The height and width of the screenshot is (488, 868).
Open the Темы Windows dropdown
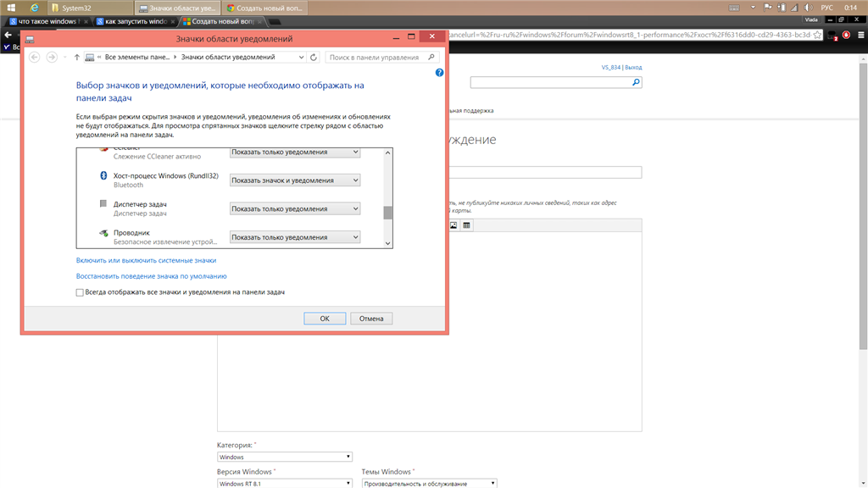point(430,483)
